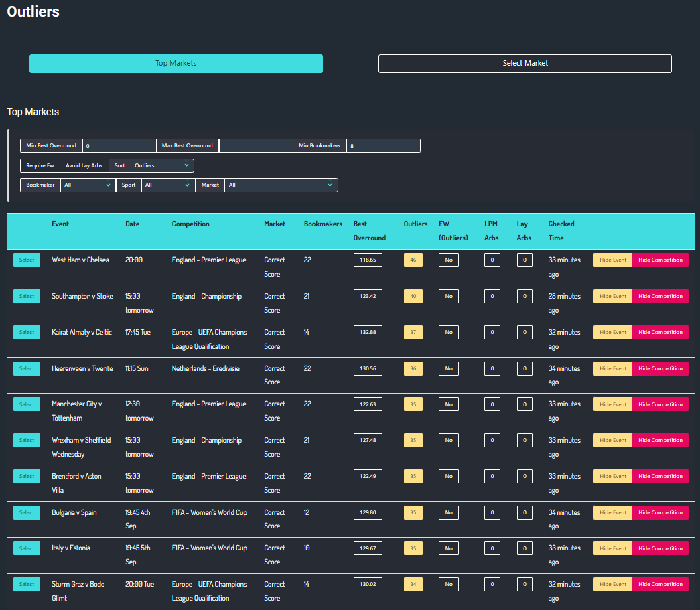Click the 37 outliers badge for Kairat Almaty
This screenshot has width=700, height=610.
click(x=413, y=332)
